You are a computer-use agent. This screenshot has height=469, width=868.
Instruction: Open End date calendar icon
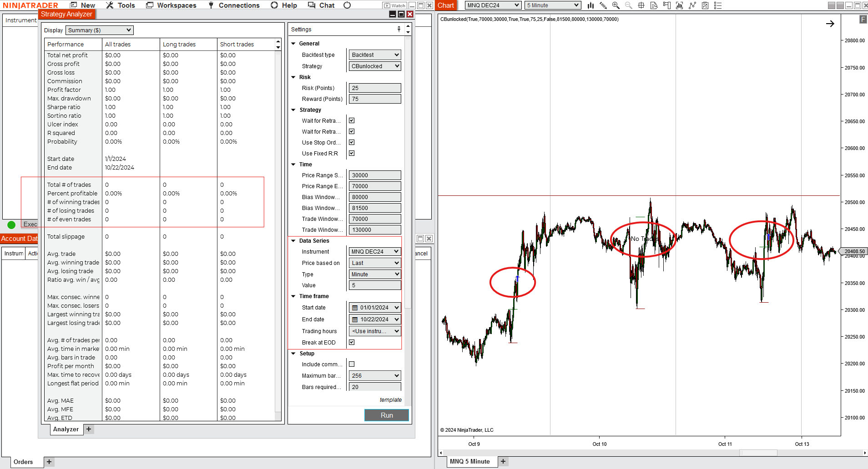pos(355,319)
